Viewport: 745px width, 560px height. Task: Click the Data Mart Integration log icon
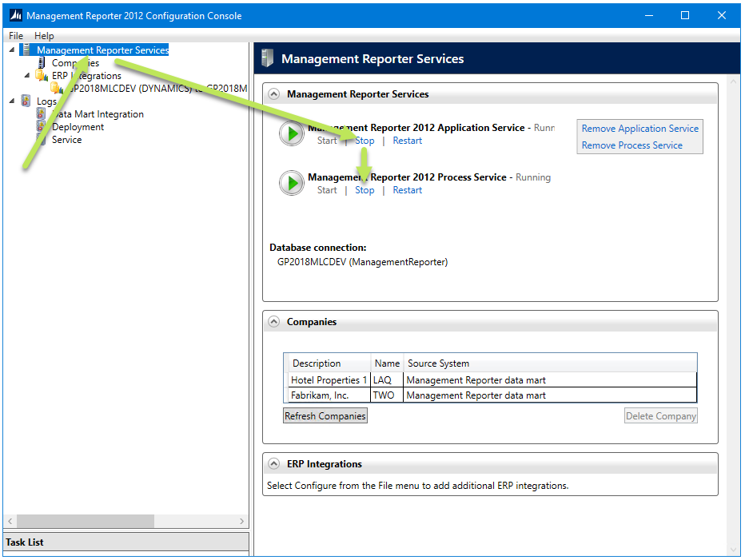tap(41, 114)
